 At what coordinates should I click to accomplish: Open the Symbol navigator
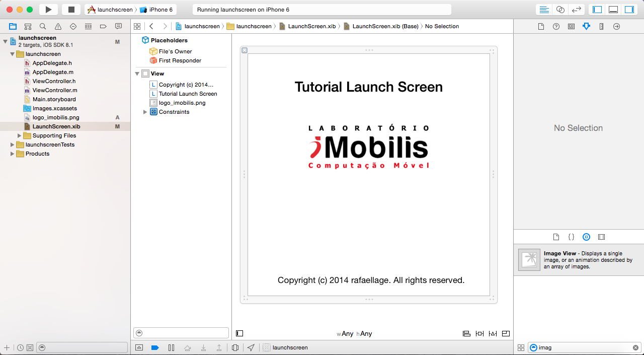[x=28, y=26]
